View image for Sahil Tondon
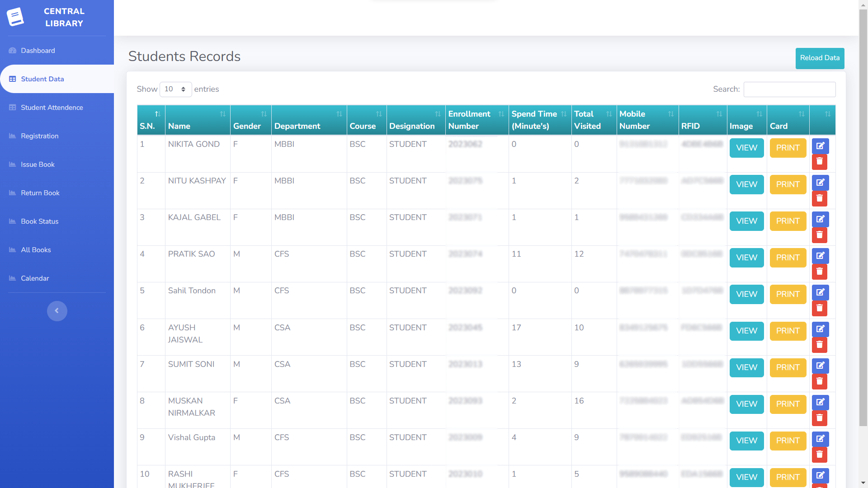Viewport: 868px width, 488px height. (746, 295)
